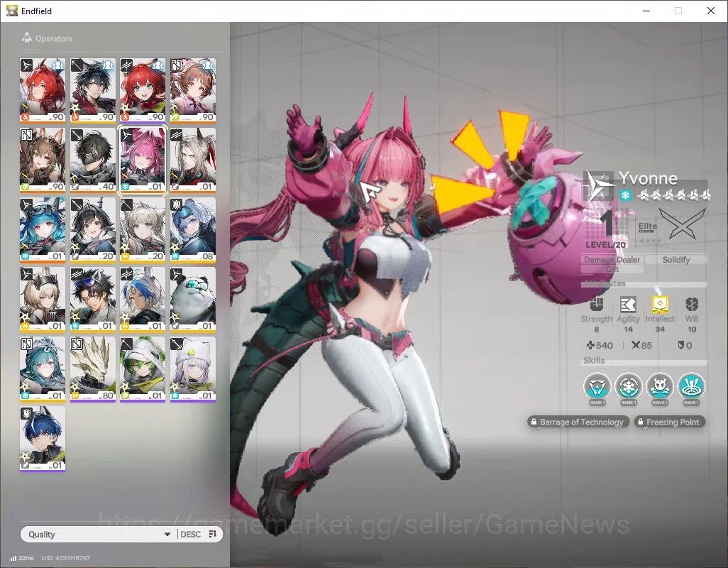Image resolution: width=728 pixels, height=568 pixels.
Task: Select the blonde crowned operator card
Action: coord(43,299)
